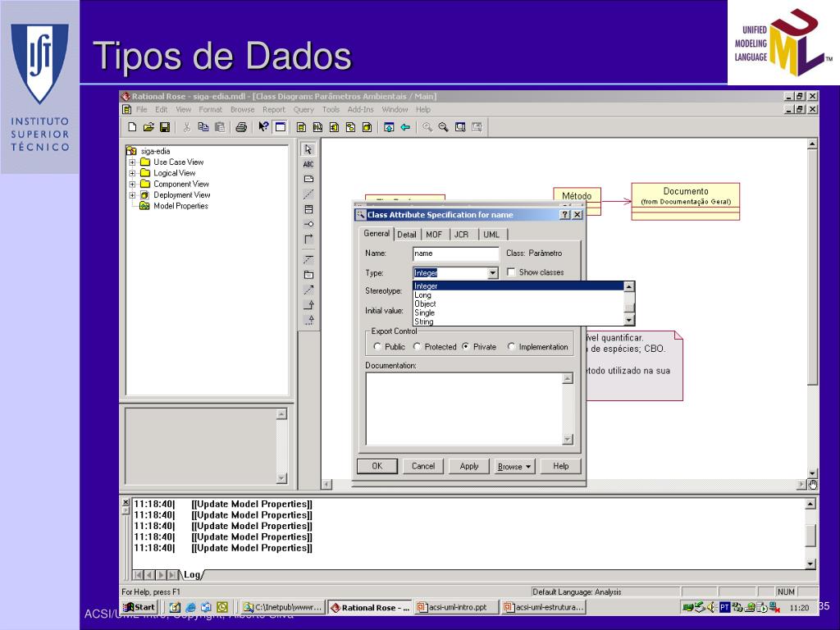Open the Browse menu
The height and width of the screenshot is (630, 840).
pyautogui.click(x=242, y=109)
